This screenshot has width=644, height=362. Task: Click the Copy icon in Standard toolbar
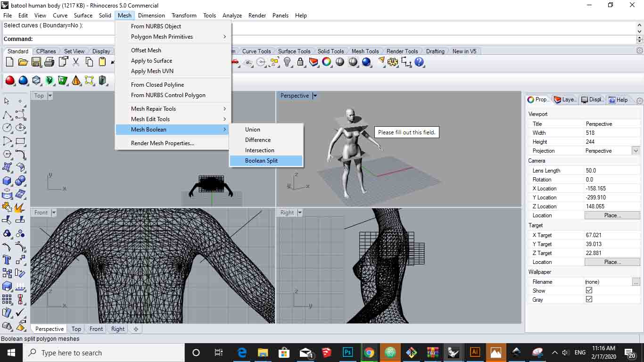(89, 62)
